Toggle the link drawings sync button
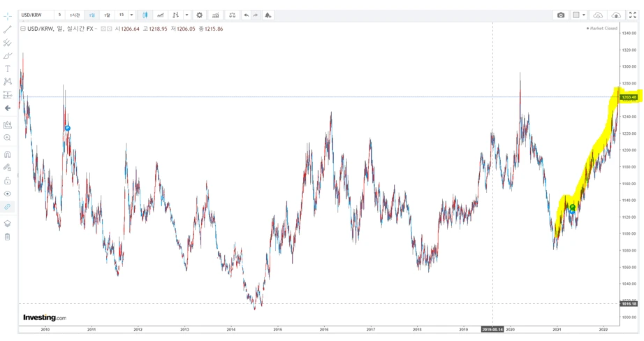644x341 pixels. [x=8, y=207]
